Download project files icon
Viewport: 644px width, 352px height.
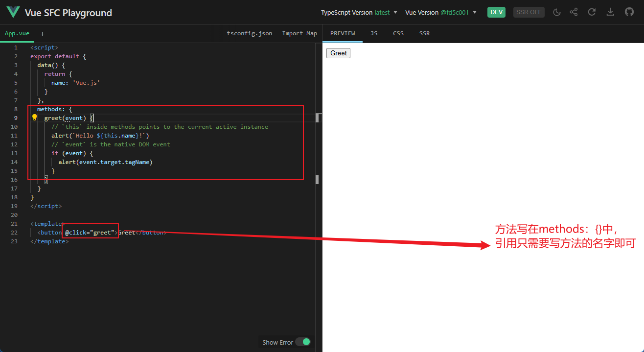(x=610, y=12)
